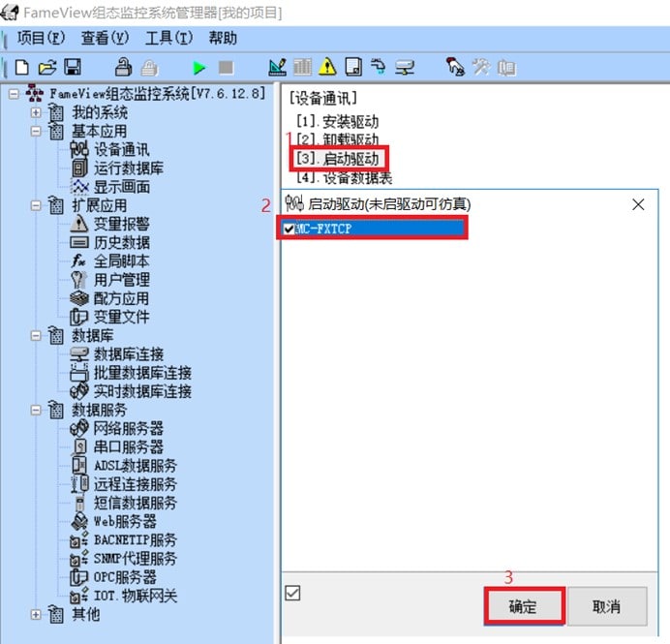The width and height of the screenshot is (670, 644).
Task: Click the curved arrow toolbar icon
Action: [379, 67]
